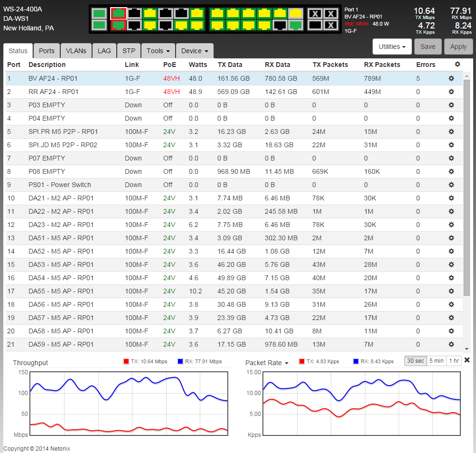Open the Packet Rate chart selector
The height and width of the screenshot is (453, 476).
click(x=267, y=363)
